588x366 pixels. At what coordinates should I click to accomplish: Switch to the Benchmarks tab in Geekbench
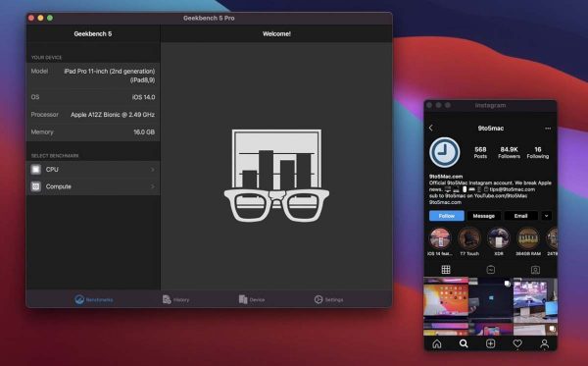(94, 299)
